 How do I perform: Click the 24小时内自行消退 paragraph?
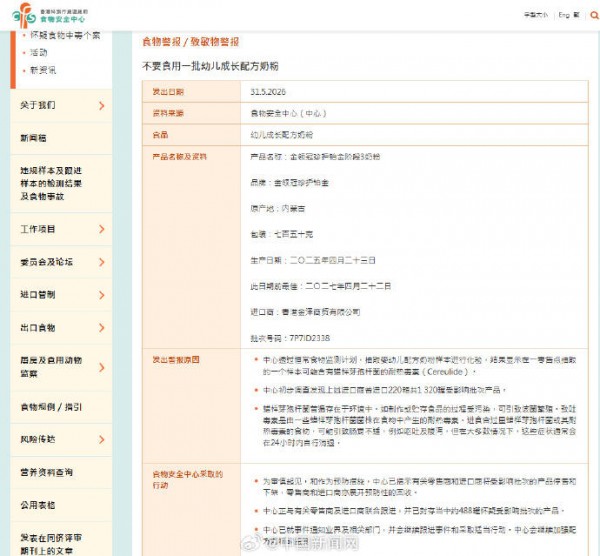click(x=419, y=426)
